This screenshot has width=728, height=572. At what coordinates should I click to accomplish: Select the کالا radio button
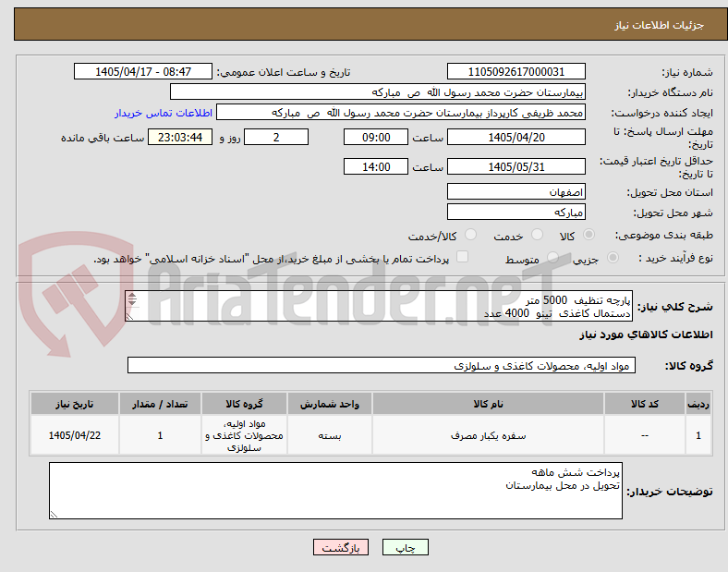click(x=588, y=235)
